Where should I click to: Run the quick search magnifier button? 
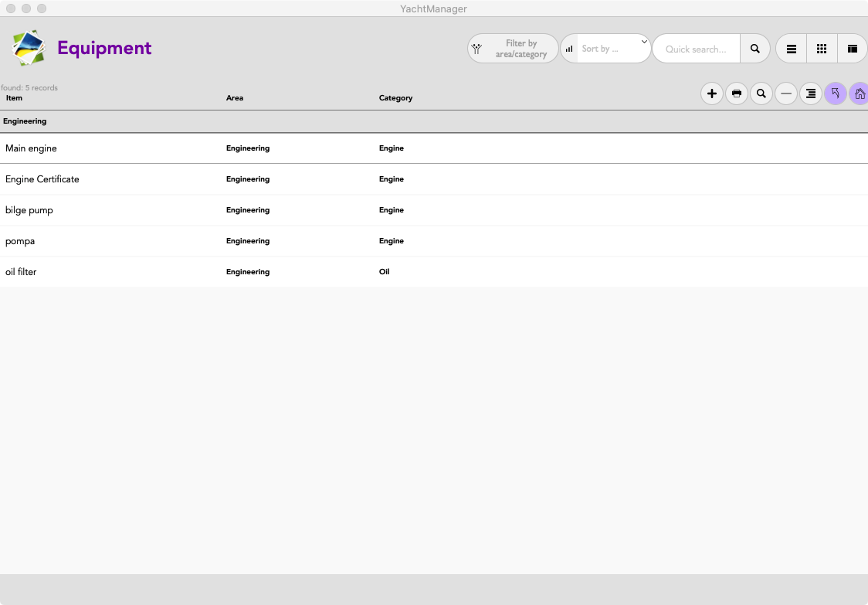pyautogui.click(x=754, y=49)
